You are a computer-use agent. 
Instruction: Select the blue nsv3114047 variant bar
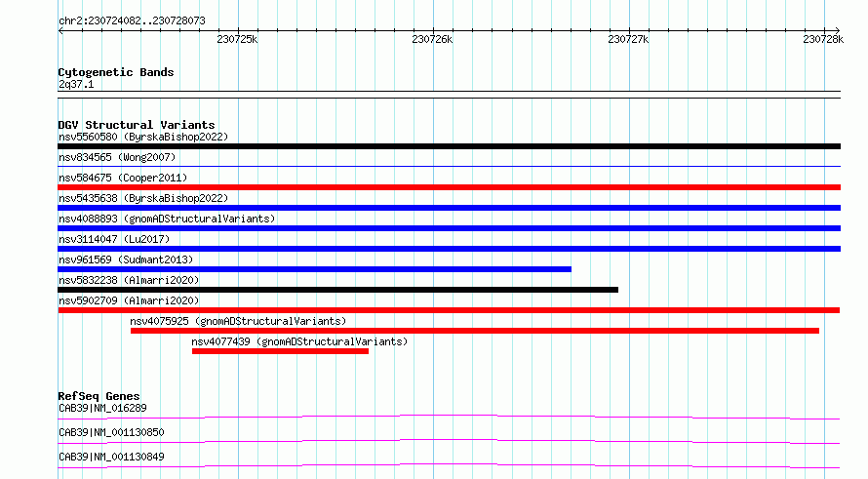click(449, 249)
